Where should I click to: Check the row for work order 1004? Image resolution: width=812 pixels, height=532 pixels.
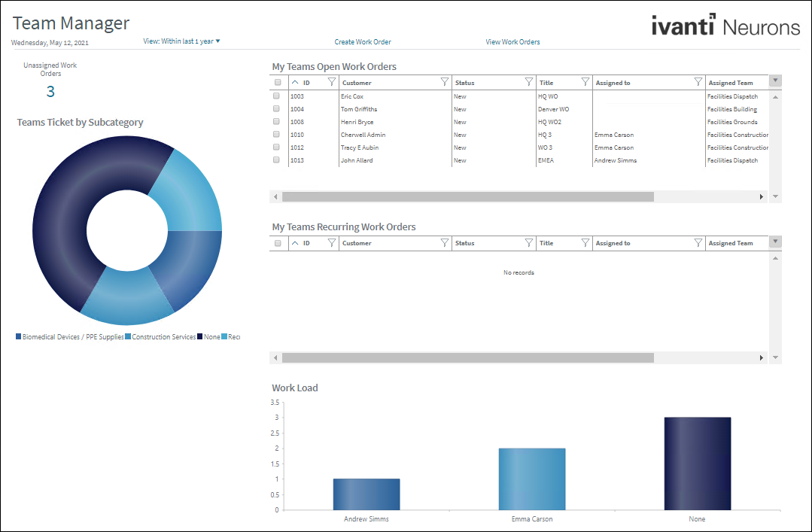pos(277,108)
